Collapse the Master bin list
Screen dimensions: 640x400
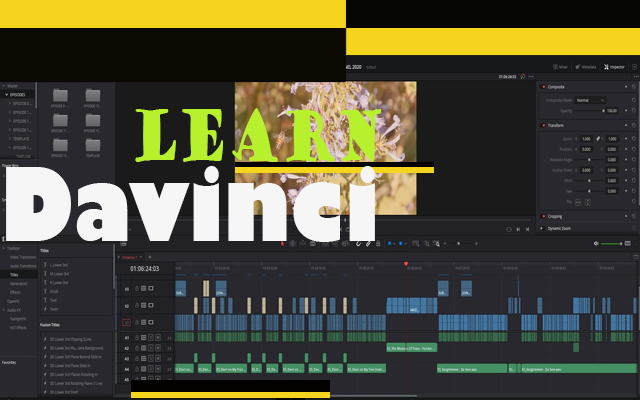click(x=3, y=86)
